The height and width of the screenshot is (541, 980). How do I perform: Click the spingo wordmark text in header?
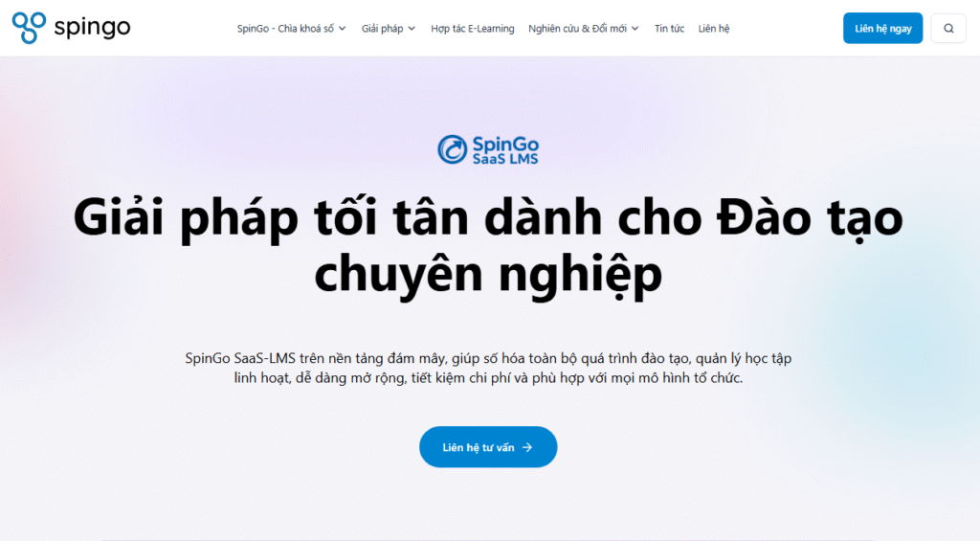(x=93, y=28)
